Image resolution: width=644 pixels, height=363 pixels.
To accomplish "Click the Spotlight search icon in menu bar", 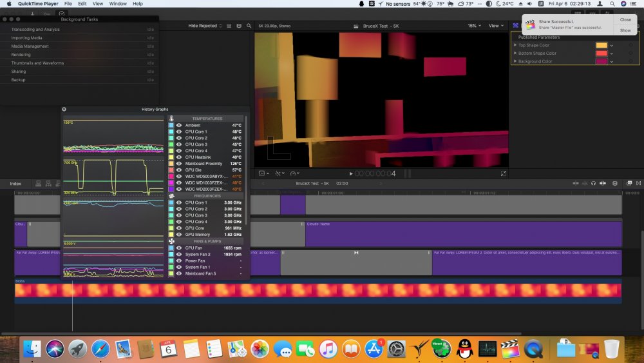I will click(x=612, y=4).
